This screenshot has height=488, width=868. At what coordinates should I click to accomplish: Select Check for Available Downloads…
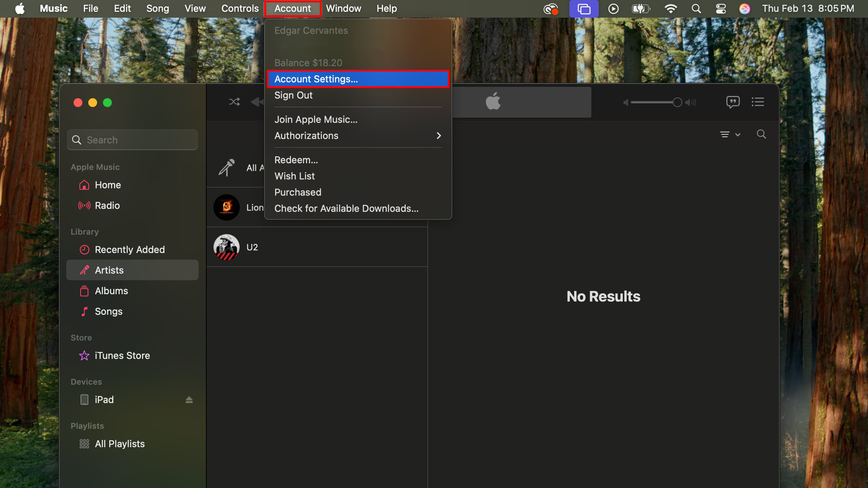[346, 209]
